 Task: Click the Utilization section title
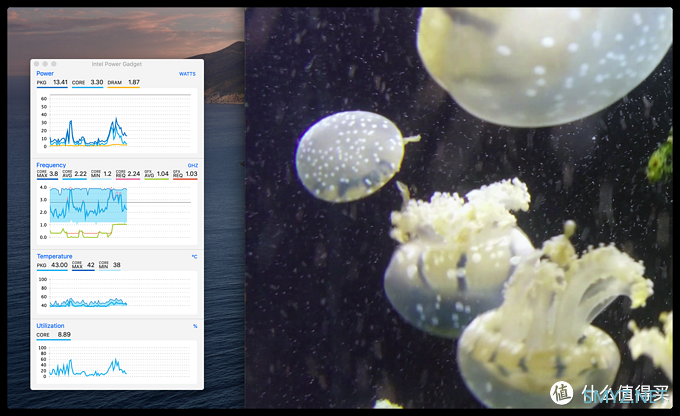point(50,326)
